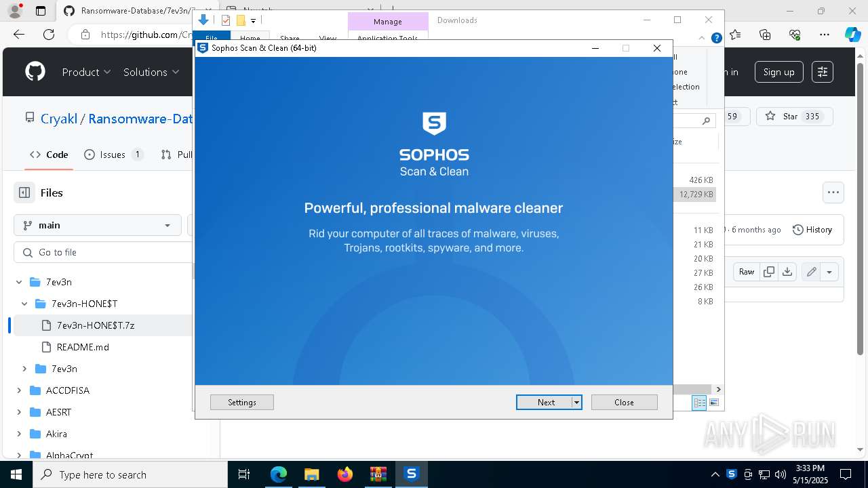868x488 pixels.
Task: Open Browser essentials heart icon
Action: point(795,35)
